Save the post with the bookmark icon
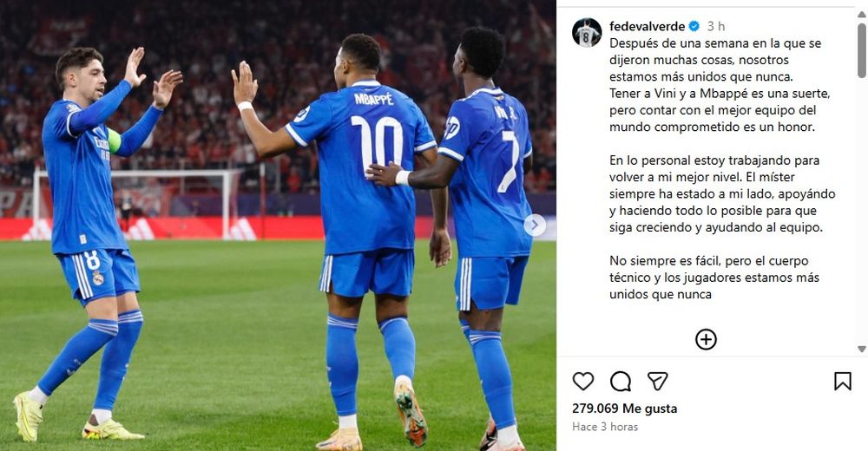This screenshot has height=451, width=868. click(843, 382)
